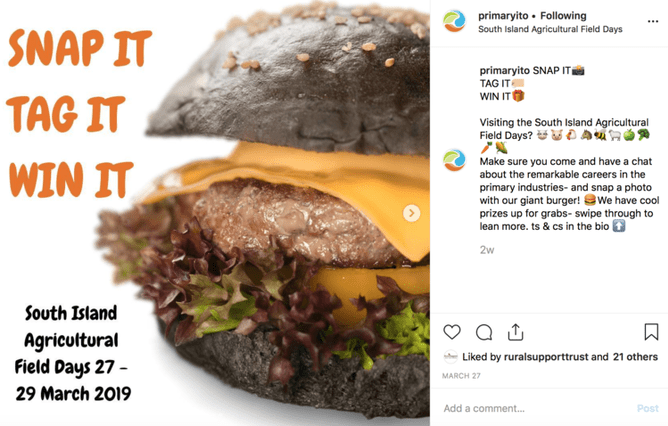668x426 pixels.
Task: Share the post using the share icon
Action: point(515,332)
